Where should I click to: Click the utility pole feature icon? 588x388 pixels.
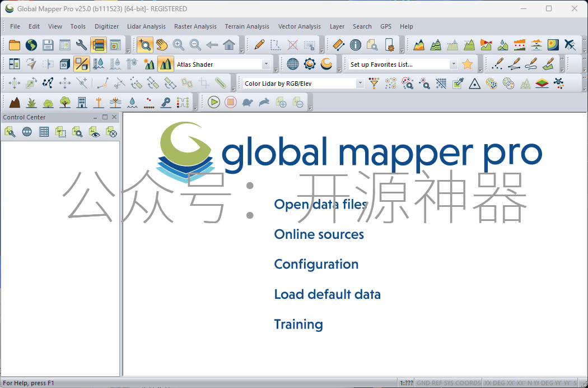(99, 102)
